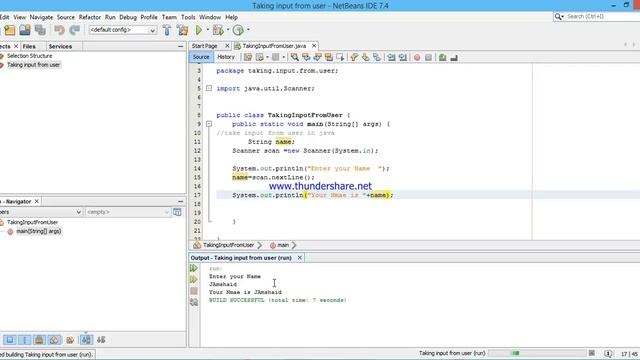Screen dimensions: 640x360
Task: Click the Output Settings icon below stop button
Action: [x=194, y=302]
